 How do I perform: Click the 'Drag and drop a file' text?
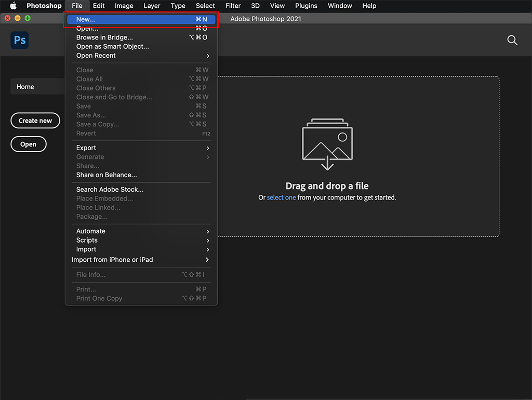click(327, 186)
